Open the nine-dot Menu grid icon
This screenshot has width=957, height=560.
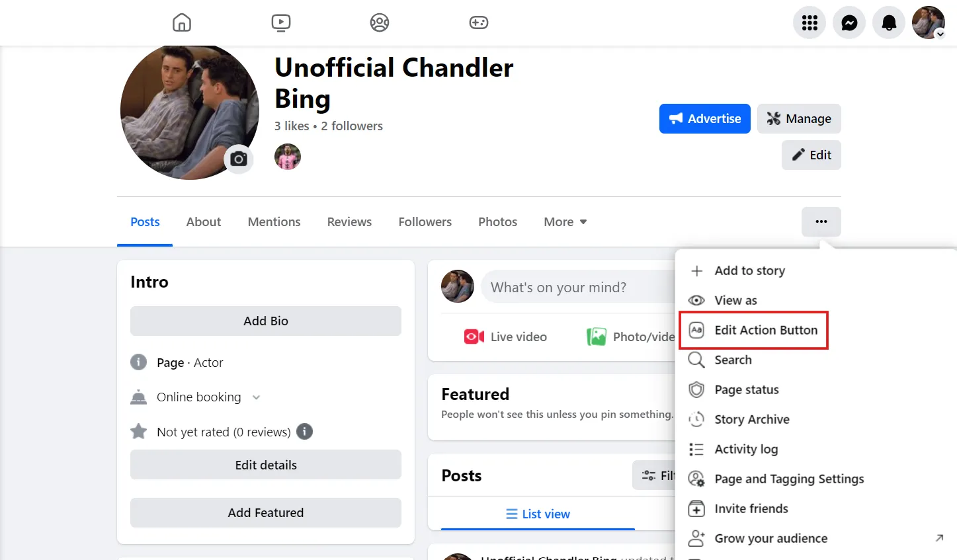click(x=810, y=23)
